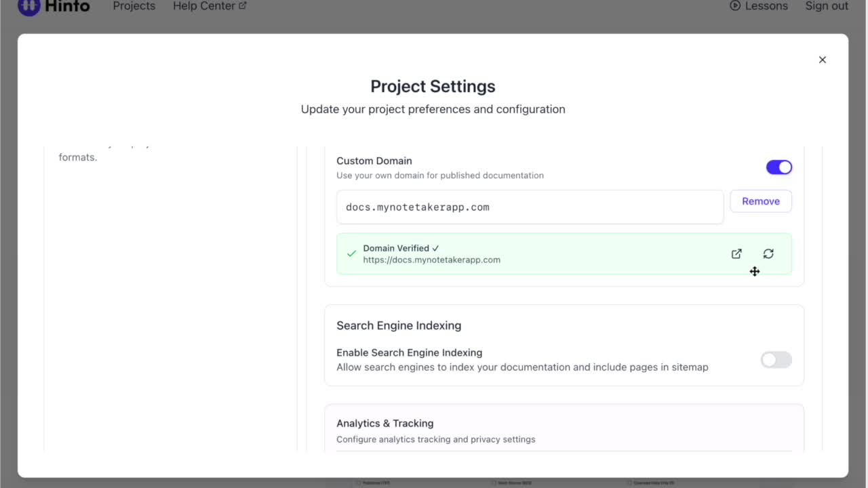Viewport: 868px width, 488px height.
Task: Click the Hinto brand name text
Action: (x=67, y=6)
